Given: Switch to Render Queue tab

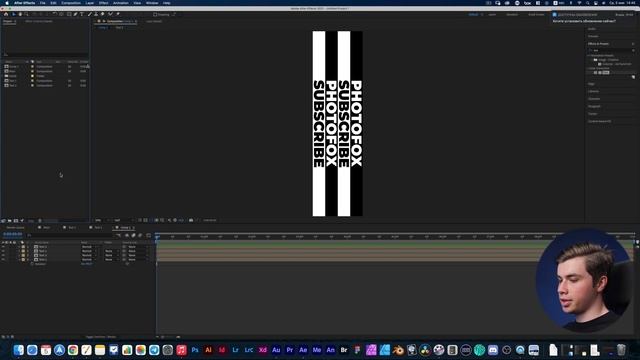Looking at the screenshot, I should [15, 227].
